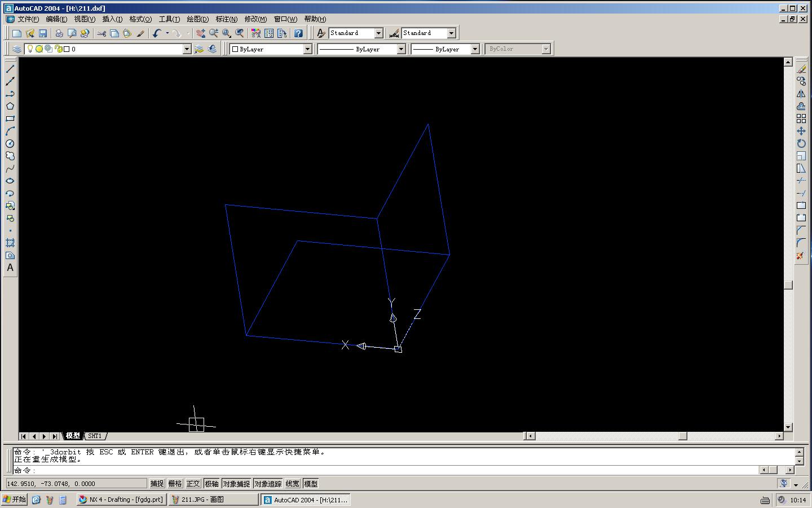Click the Cut scissors icon
This screenshot has height=508, width=812.
(101, 33)
